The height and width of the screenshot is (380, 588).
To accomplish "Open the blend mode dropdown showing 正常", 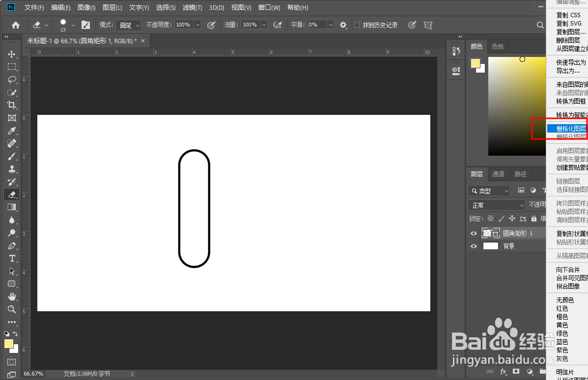I will coord(496,204).
